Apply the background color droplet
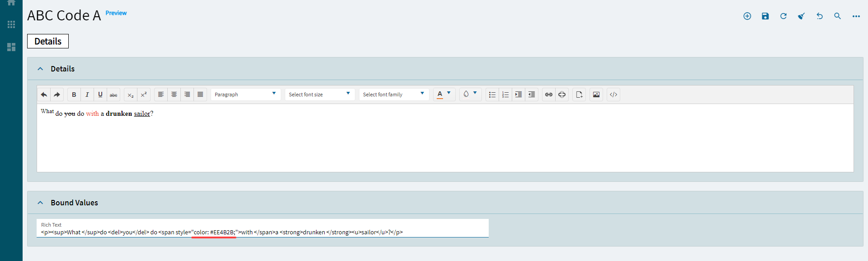868x261 pixels. pos(466,94)
